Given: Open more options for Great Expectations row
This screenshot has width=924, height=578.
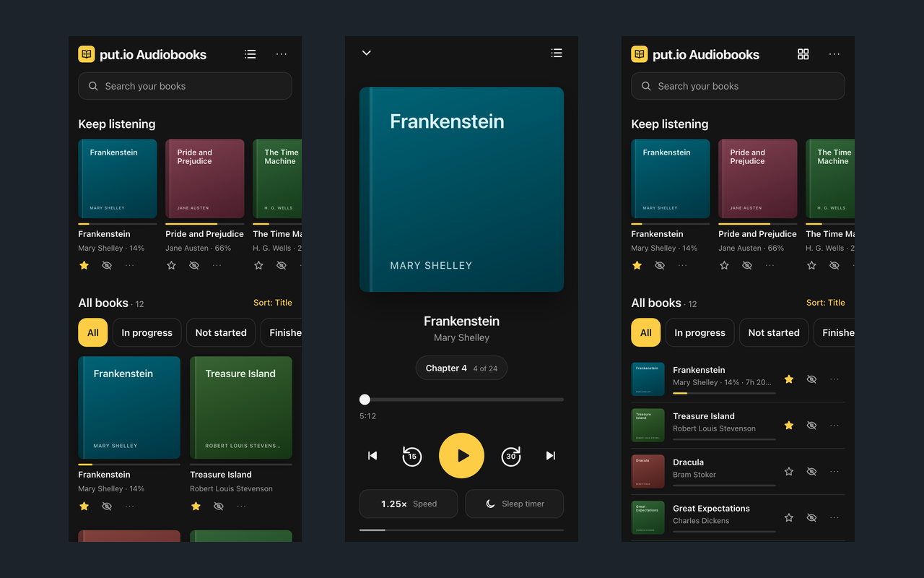Looking at the screenshot, I should [x=834, y=517].
